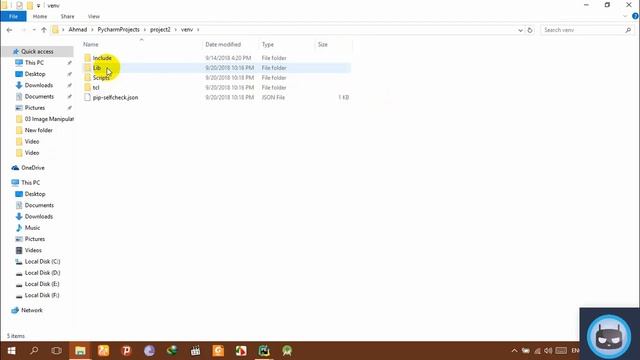This screenshot has height=360, width=640.
Task: Open pinned Desktop under Quick access
Action: pos(35,74)
